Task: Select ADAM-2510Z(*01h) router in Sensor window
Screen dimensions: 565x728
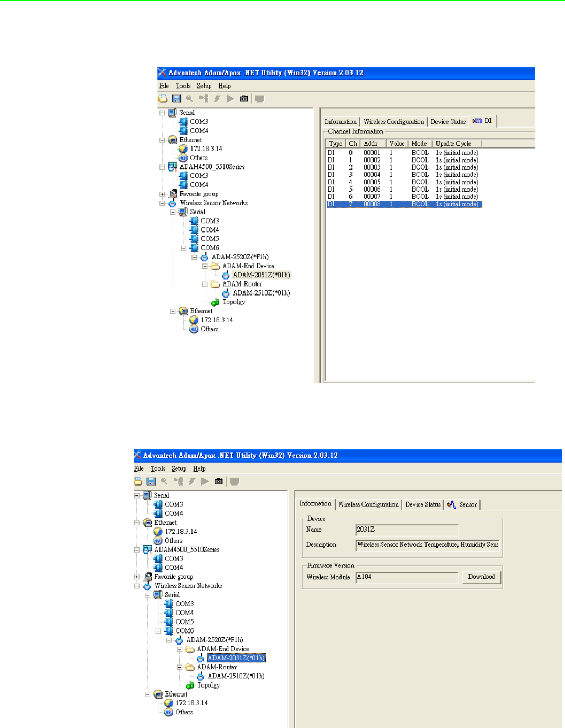Action: coord(236,677)
